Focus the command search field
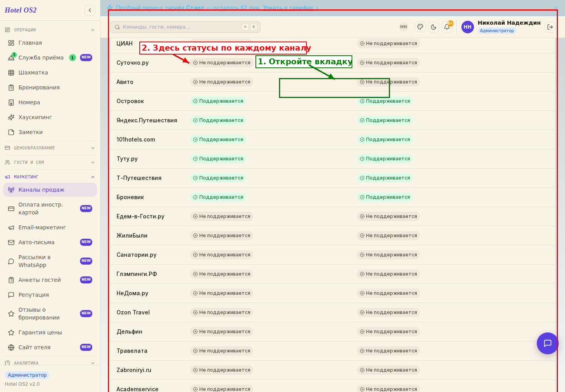The image size is (565, 392). pos(185,27)
